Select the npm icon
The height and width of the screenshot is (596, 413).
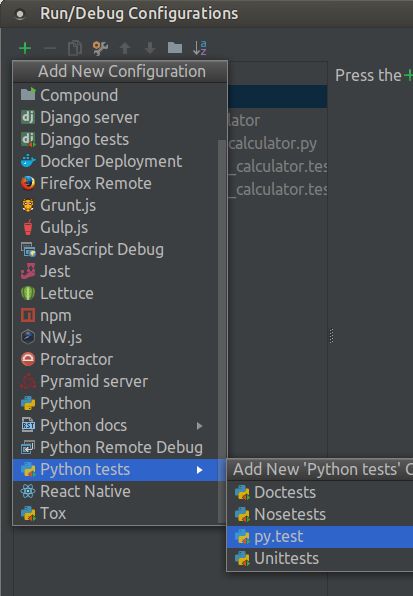pyautogui.click(x=28, y=315)
